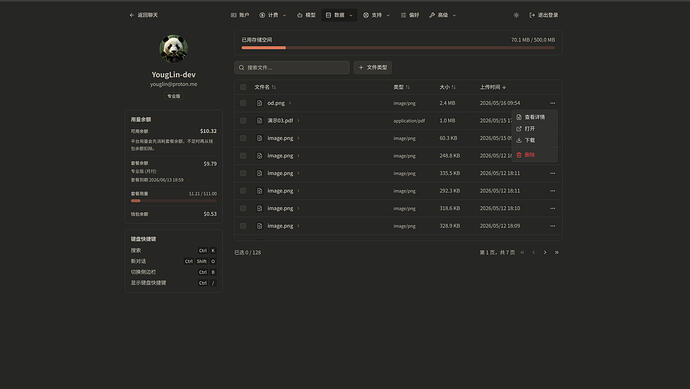Image resolution: width=690 pixels, height=389 pixels.
Task: Open the 偏好 navigation item
Action: pos(410,15)
